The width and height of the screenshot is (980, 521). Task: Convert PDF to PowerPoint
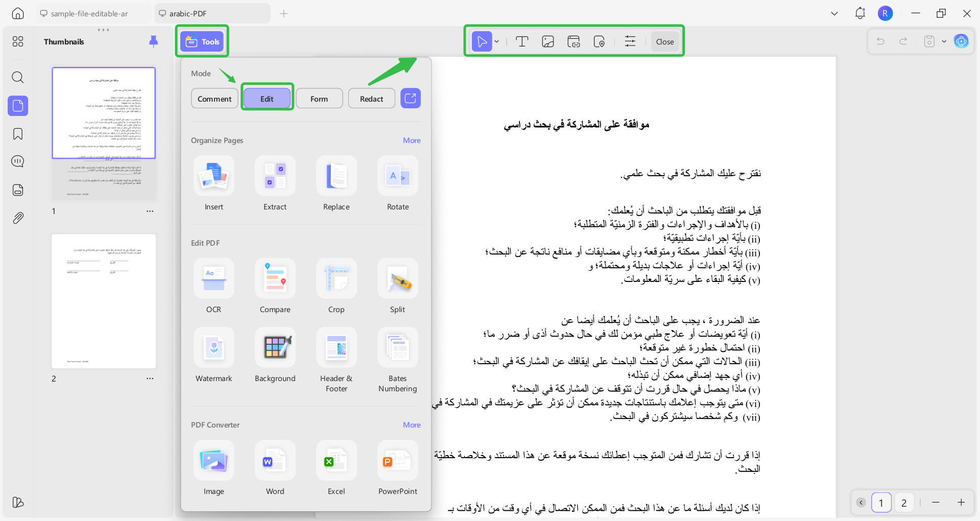(x=398, y=468)
